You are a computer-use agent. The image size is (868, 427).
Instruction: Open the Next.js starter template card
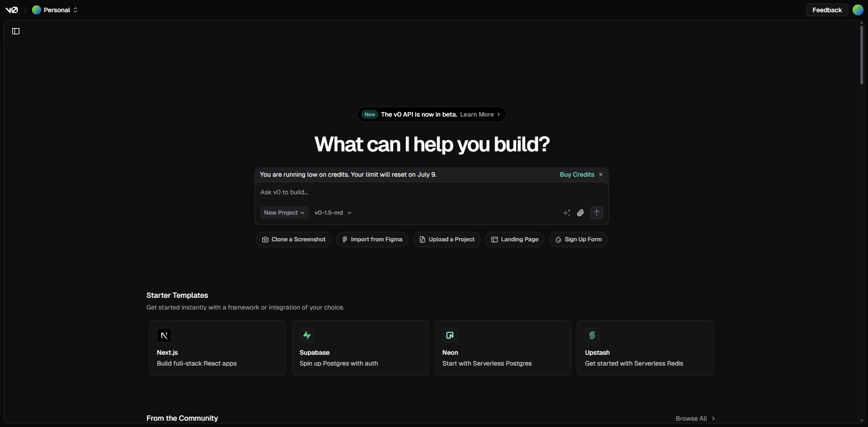tap(217, 348)
